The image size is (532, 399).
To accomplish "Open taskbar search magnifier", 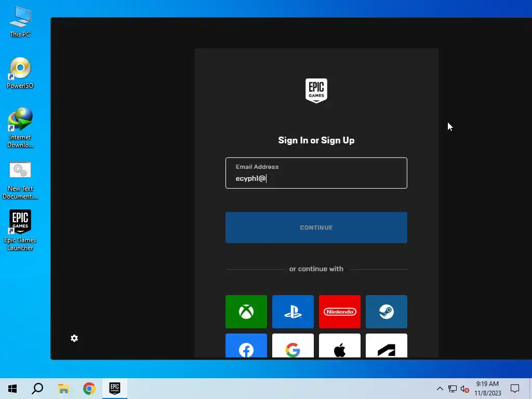I will [x=37, y=389].
